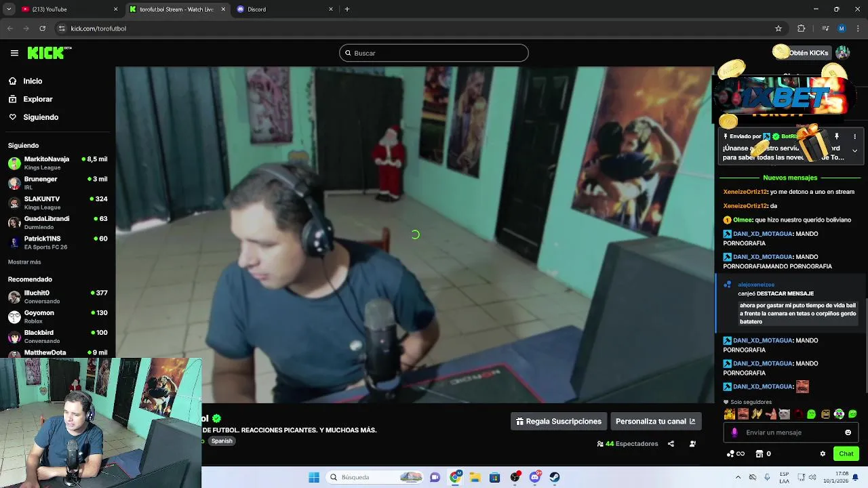Viewport: 868px width, 488px height.
Task: Open channel points infinity icon
Action: (736, 454)
